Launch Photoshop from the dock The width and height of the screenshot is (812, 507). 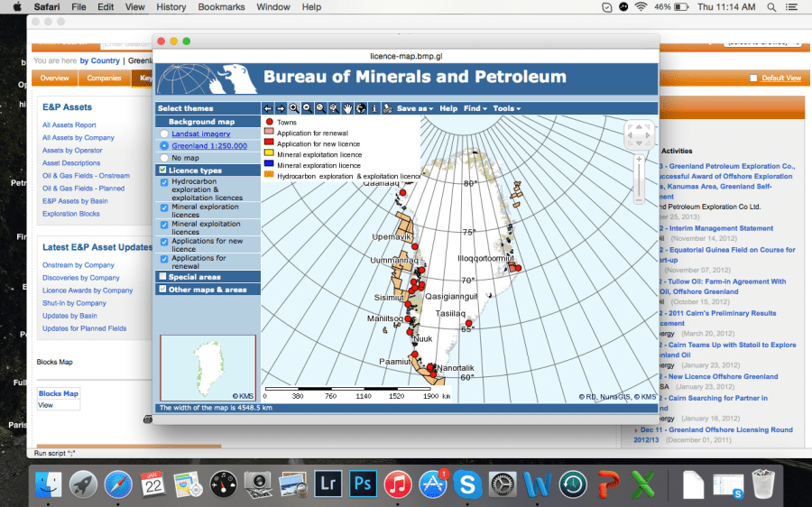tap(363, 484)
